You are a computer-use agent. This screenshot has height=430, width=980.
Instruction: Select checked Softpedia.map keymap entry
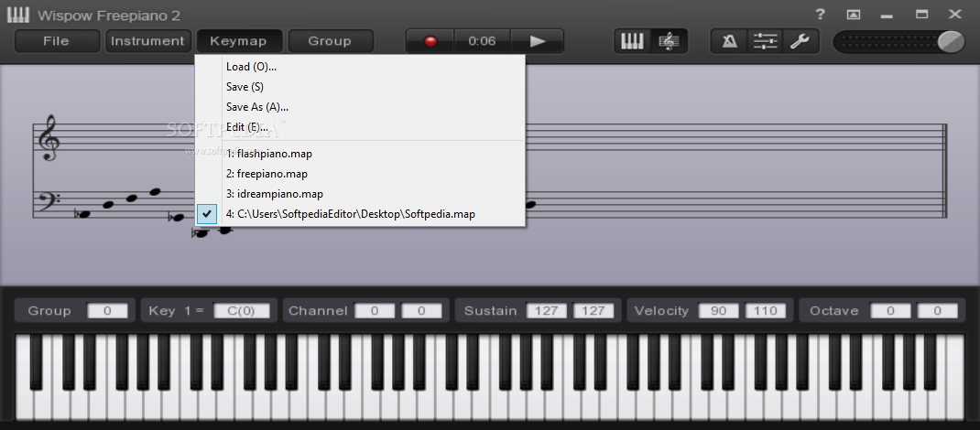point(360,214)
